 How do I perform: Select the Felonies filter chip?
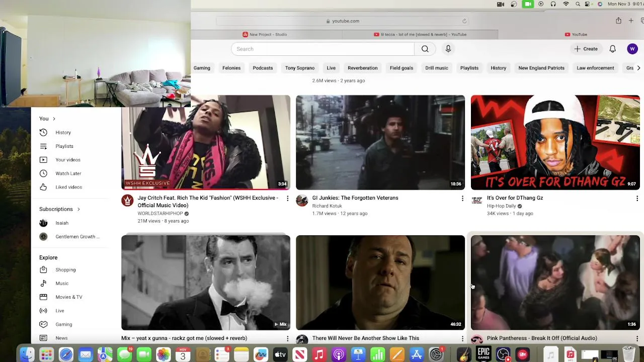tap(231, 68)
